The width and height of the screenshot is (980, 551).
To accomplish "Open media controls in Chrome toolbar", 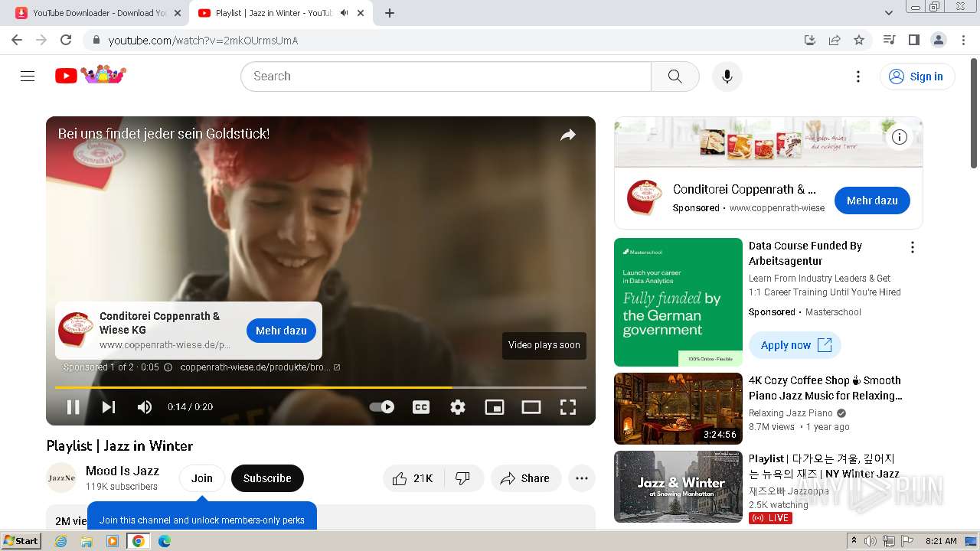I will tap(889, 40).
